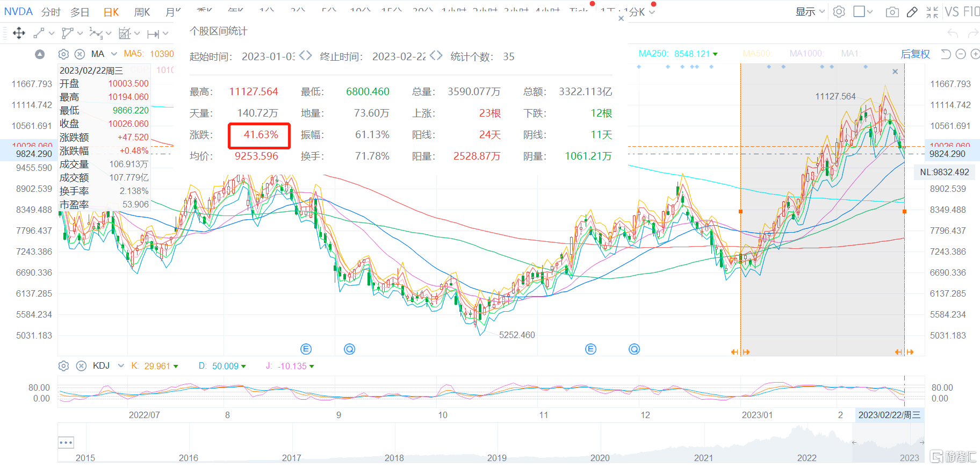Select the line segment drawing tool
Image resolution: width=980 pixels, height=467 pixels.
point(39,33)
